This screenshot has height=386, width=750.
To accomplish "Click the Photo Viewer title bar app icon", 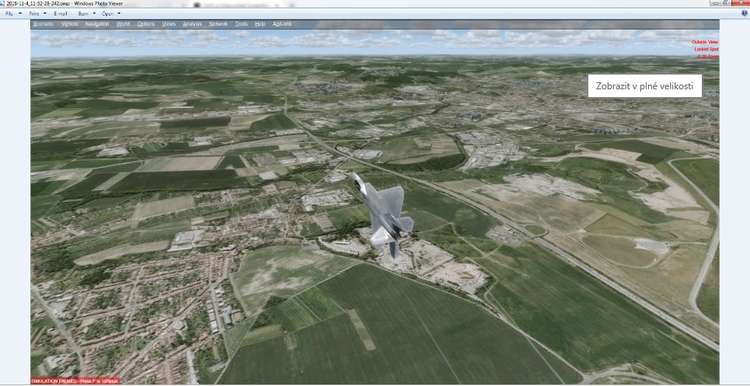I will (x=2, y=3).
